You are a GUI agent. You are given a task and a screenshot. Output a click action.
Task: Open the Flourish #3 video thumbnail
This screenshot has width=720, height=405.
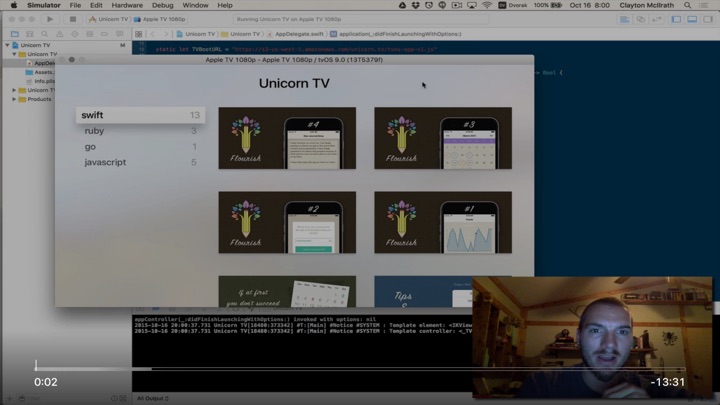tap(443, 138)
